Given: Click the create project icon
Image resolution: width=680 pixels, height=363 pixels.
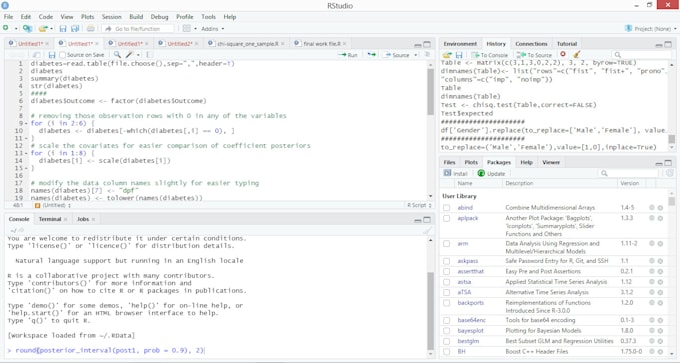Looking at the screenshot, I should [27, 28].
